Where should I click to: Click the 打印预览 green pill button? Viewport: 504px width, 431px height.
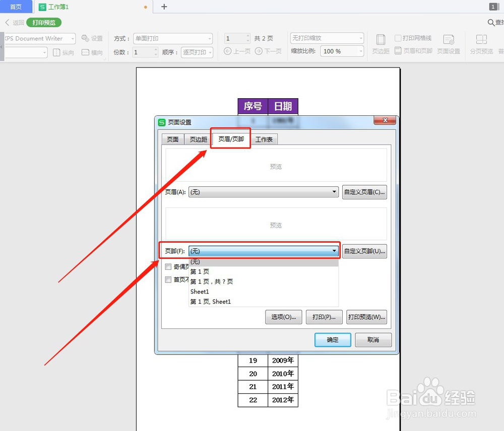pos(44,23)
